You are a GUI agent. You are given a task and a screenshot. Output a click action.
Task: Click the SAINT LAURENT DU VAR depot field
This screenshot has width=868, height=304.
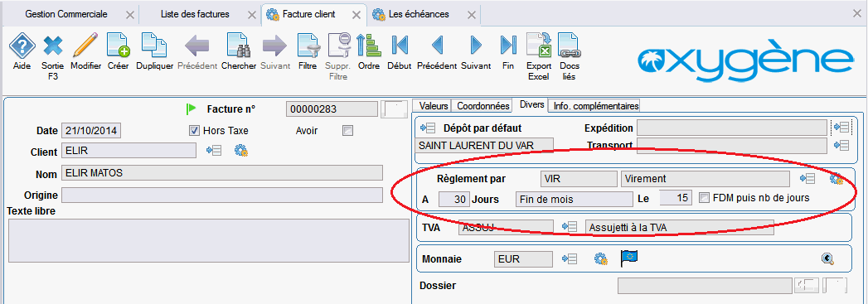pos(484,145)
